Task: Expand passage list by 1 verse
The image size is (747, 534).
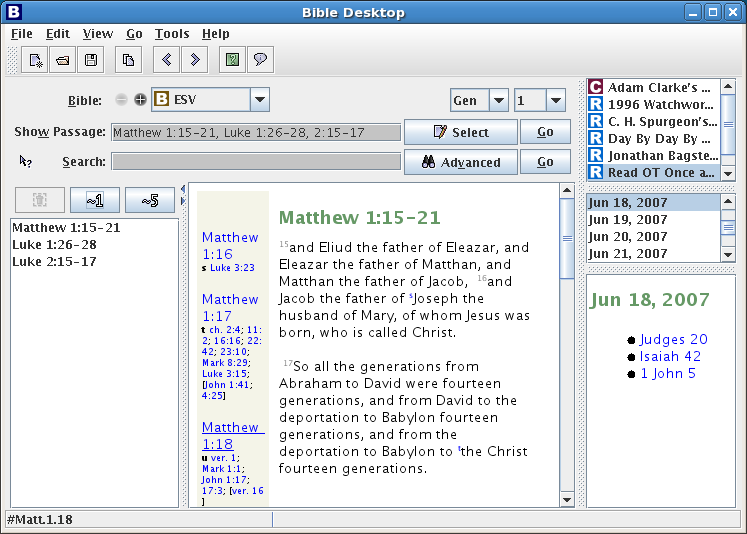Action: pos(95,201)
